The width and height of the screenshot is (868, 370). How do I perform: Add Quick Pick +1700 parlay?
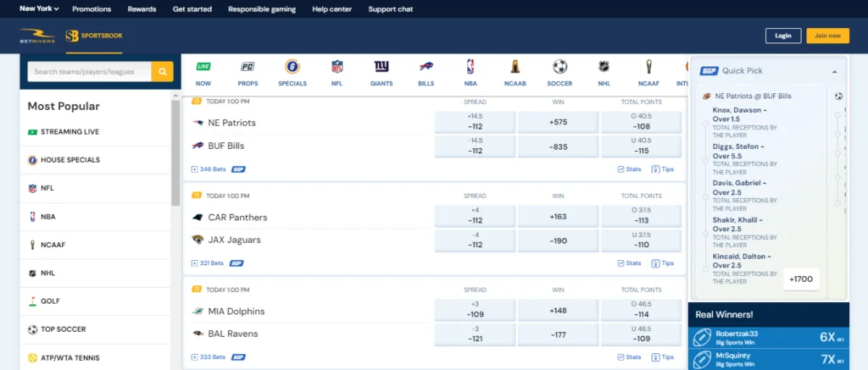[801, 279]
